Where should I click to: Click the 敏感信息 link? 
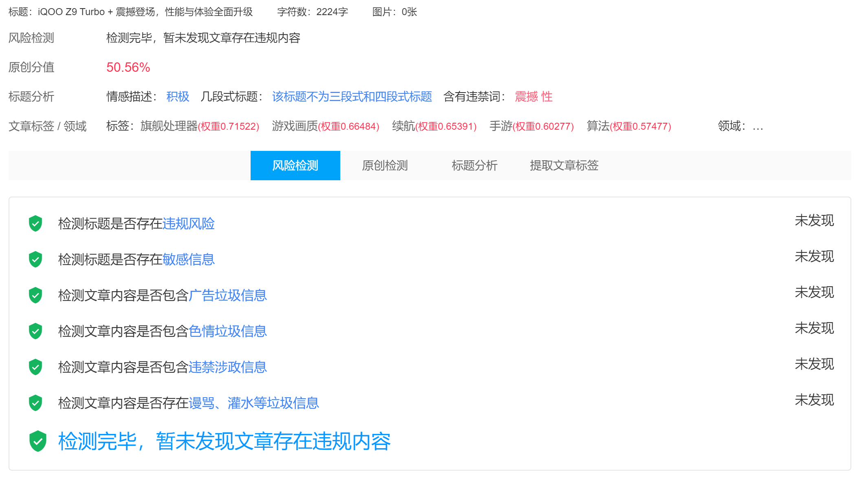188,259
